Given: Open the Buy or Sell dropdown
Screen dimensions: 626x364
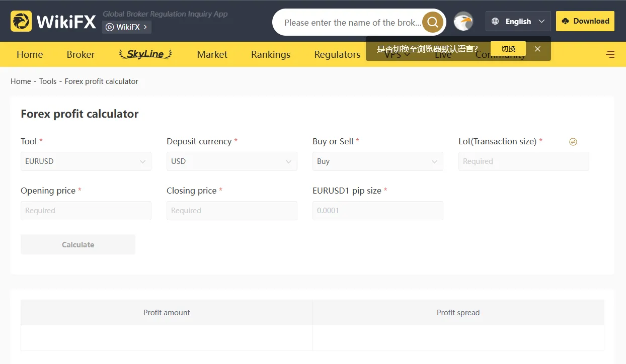Looking at the screenshot, I should pyautogui.click(x=378, y=161).
